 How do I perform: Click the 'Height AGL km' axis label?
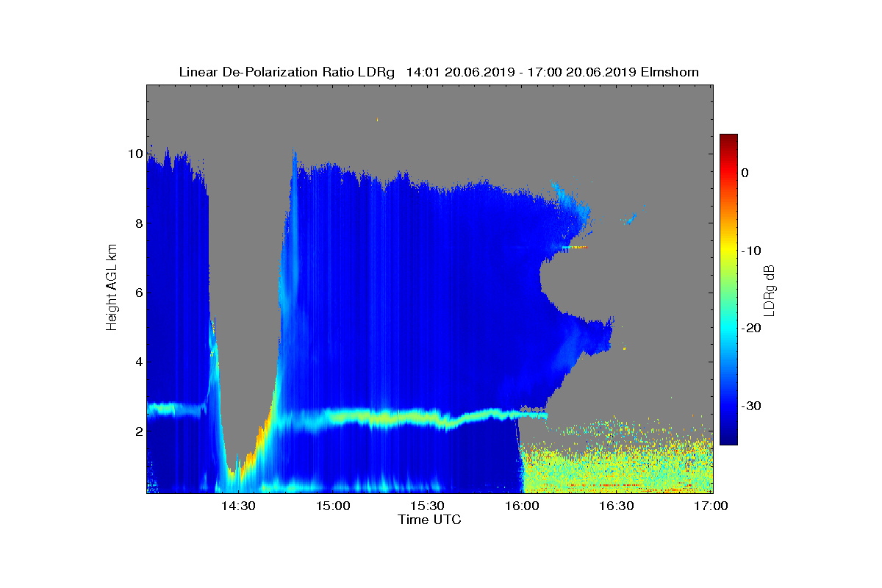(x=112, y=288)
